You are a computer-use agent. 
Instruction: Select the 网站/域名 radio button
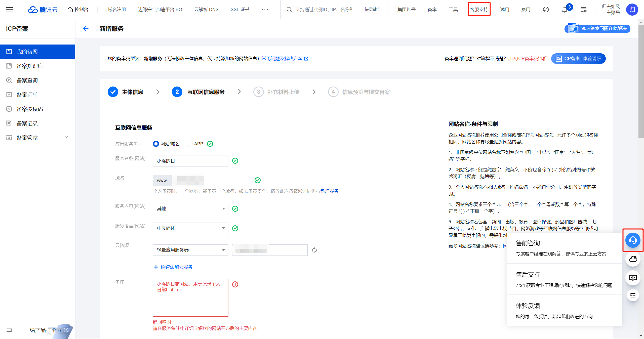(156, 144)
